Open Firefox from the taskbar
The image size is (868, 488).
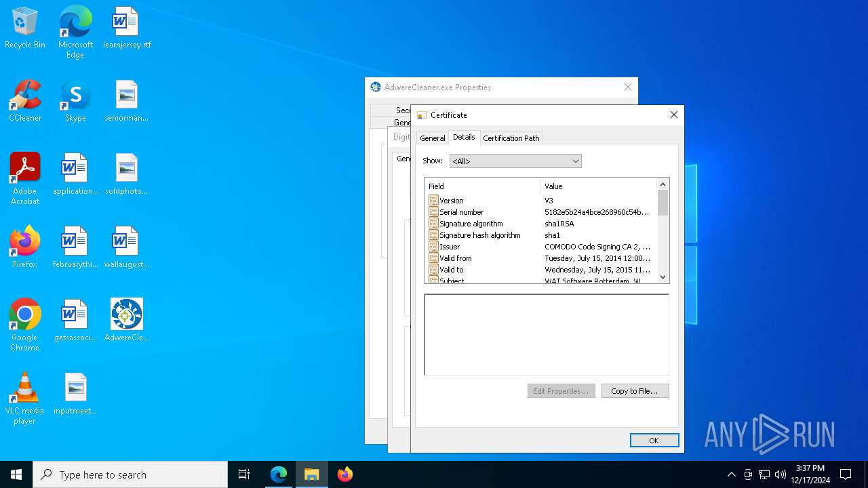coord(345,474)
